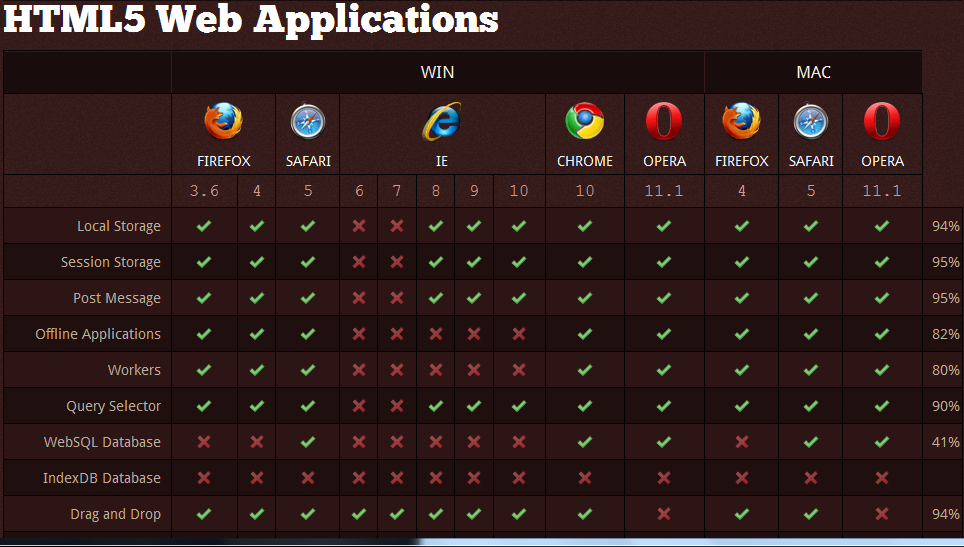Viewport: 964px width, 547px height.
Task: Click IndexDB Database cross for Chrome 10
Action: tap(585, 478)
